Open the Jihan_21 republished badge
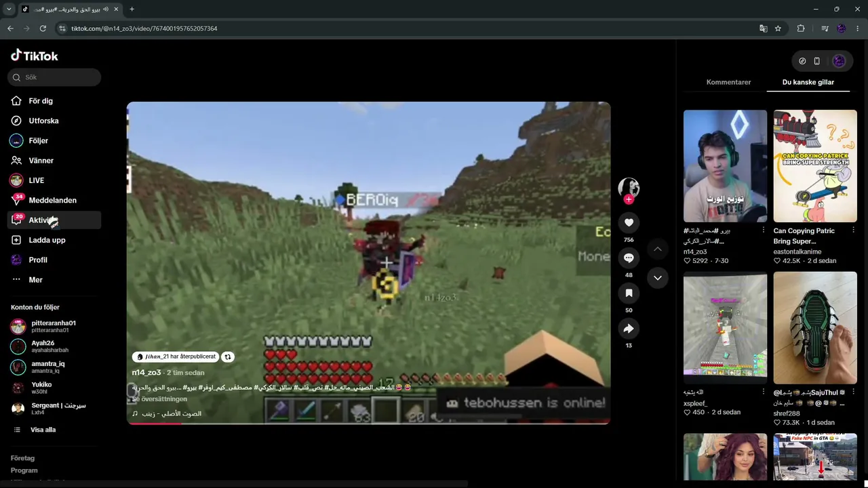The width and height of the screenshot is (868, 488). 176,357
